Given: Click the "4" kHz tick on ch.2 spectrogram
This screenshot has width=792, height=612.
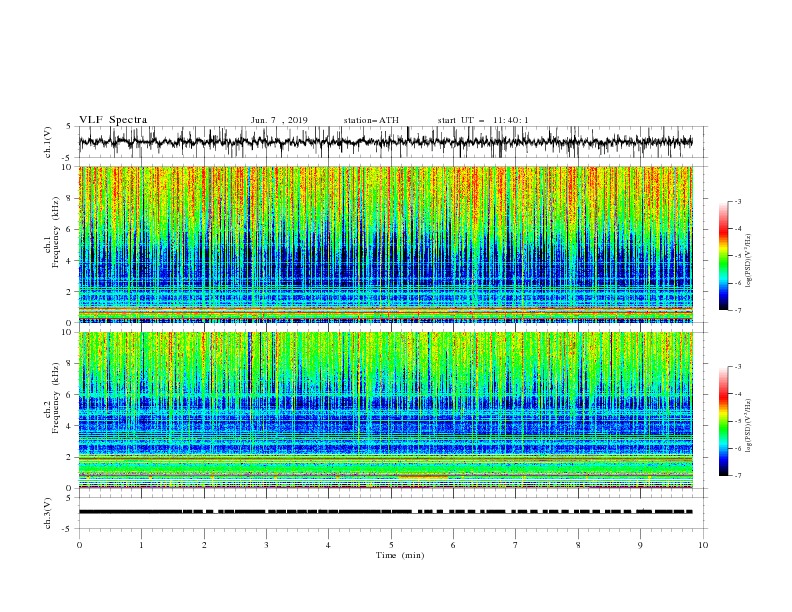Looking at the screenshot, I should tap(69, 426).
